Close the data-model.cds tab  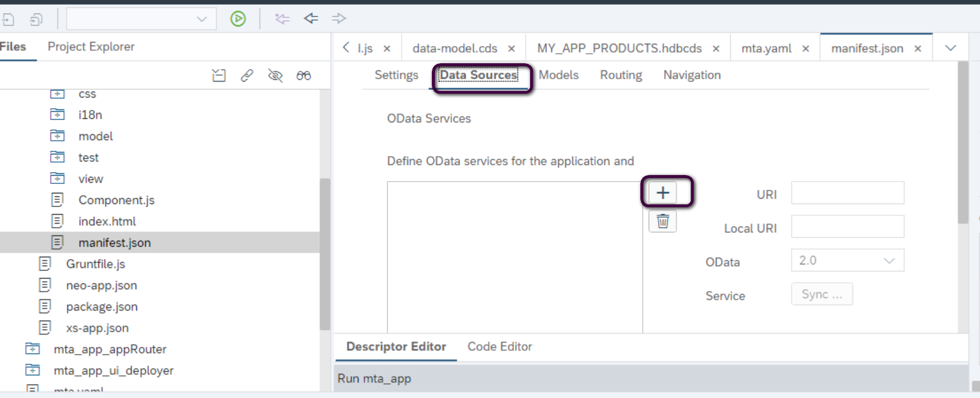[512, 49]
